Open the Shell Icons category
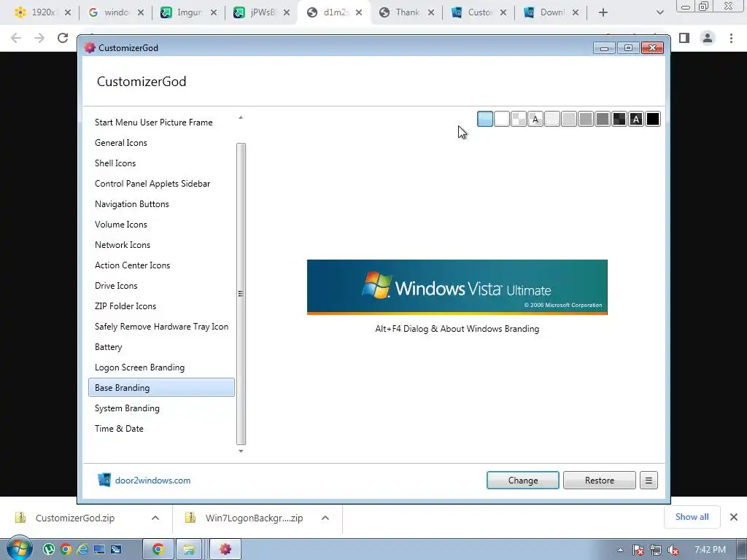The width and height of the screenshot is (747, 560). 161,163
